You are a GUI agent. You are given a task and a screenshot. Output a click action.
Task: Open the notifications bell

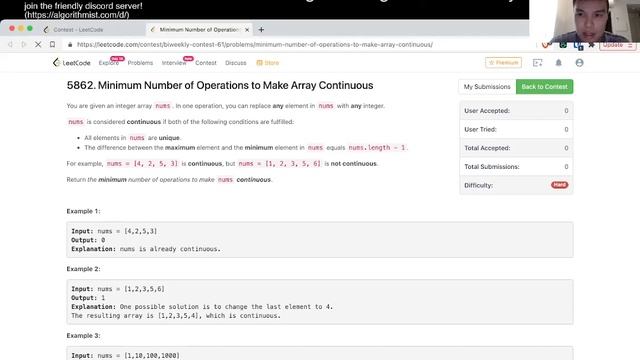point(558,63)
